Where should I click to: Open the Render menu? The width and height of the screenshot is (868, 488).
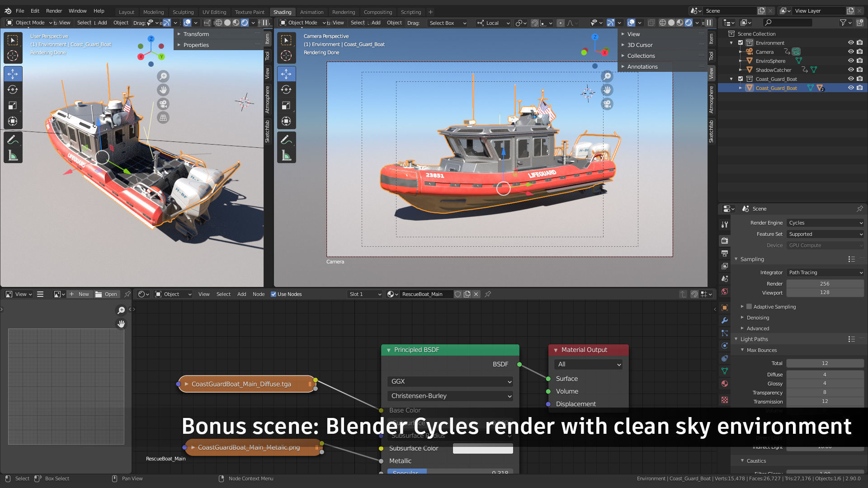click(x=54, y=11)
